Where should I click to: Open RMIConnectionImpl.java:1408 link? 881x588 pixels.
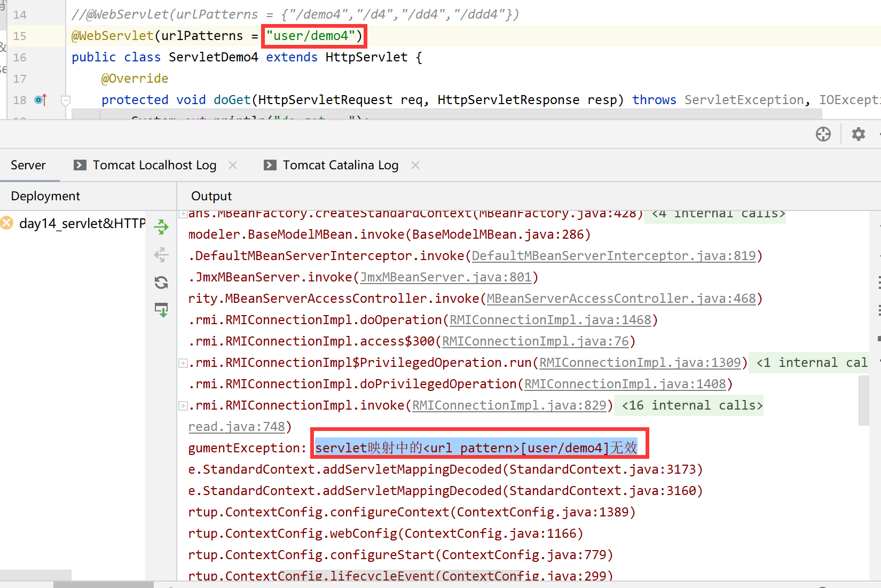625,384
